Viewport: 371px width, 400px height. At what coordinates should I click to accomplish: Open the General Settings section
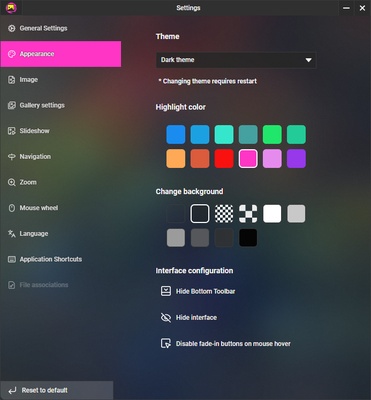pyautogui.click(x=61, y=28)
